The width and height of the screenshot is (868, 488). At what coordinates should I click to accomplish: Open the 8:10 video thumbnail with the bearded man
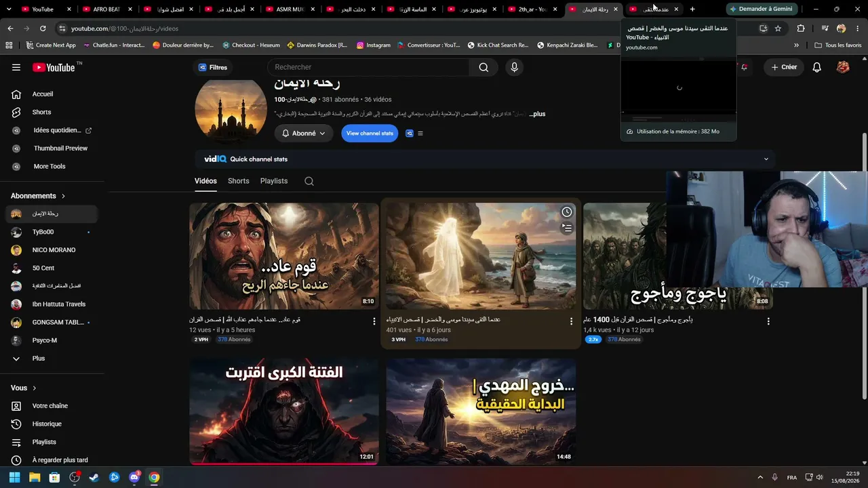(284, 256)
